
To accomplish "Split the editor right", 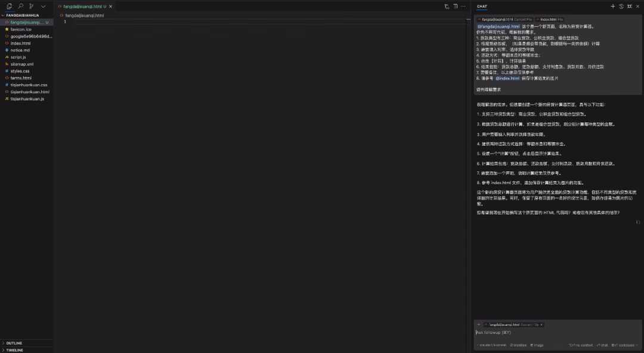I will point(456,6).
